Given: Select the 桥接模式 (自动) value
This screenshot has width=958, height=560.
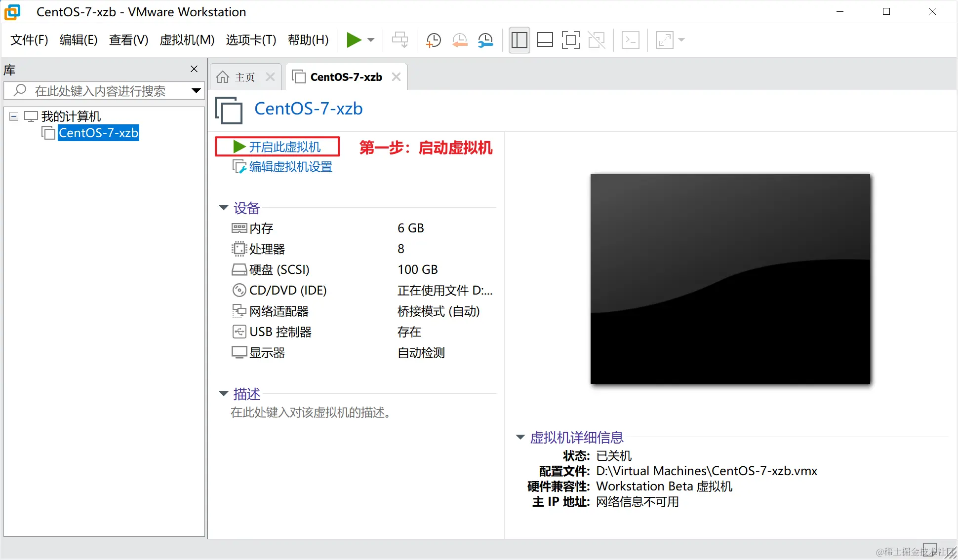Looking at the screenshot, I should tap(439, 311).
